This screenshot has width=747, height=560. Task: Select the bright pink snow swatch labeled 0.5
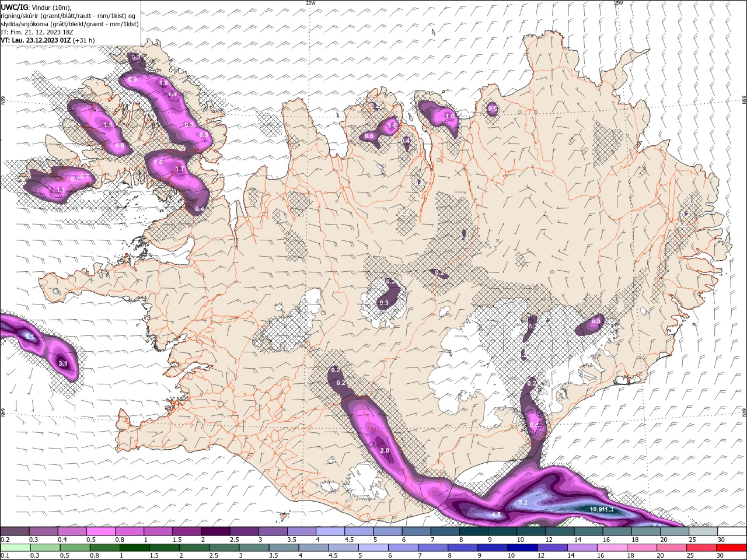pos(100,531)
